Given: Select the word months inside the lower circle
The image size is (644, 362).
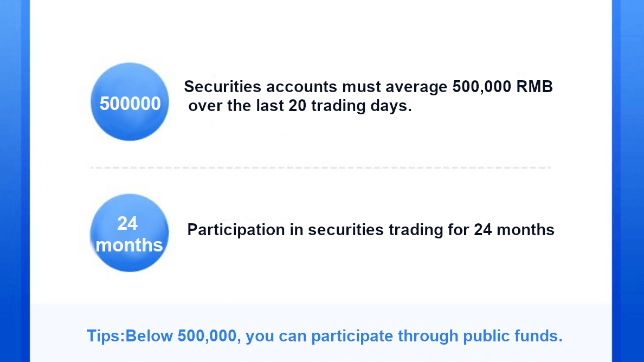Looking at the screenshot, I should coord(129,245).
